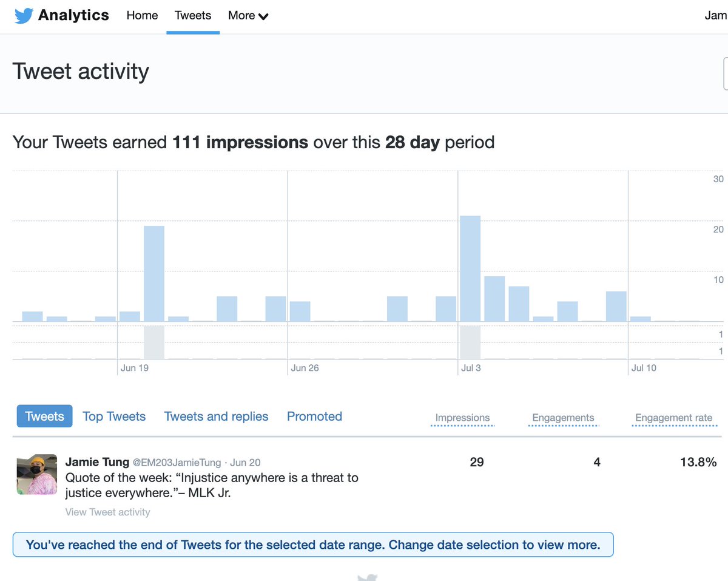
Task: Click the 111 impressions summary text
Action: 240,143
